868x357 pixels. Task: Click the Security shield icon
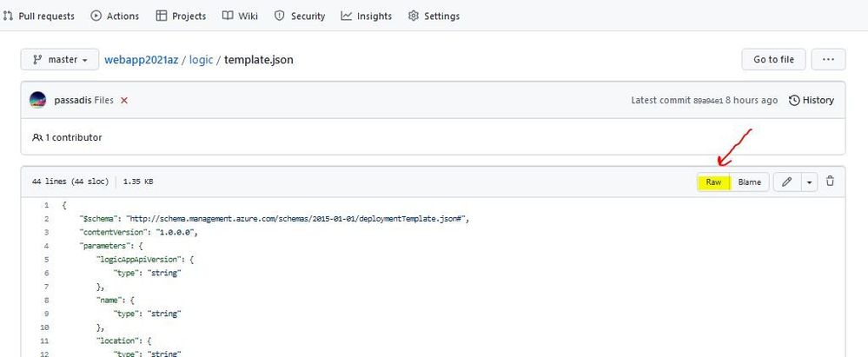[x=280, y=16]
